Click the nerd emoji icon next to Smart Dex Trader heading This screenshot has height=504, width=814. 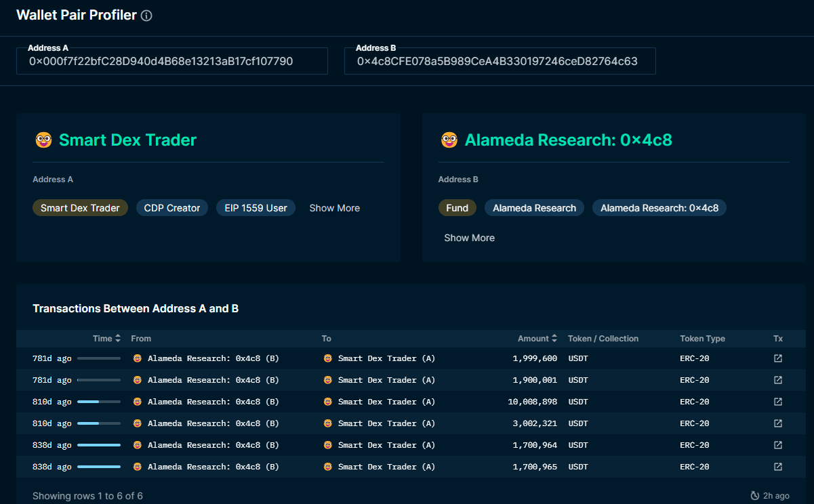tap(43, 140)
